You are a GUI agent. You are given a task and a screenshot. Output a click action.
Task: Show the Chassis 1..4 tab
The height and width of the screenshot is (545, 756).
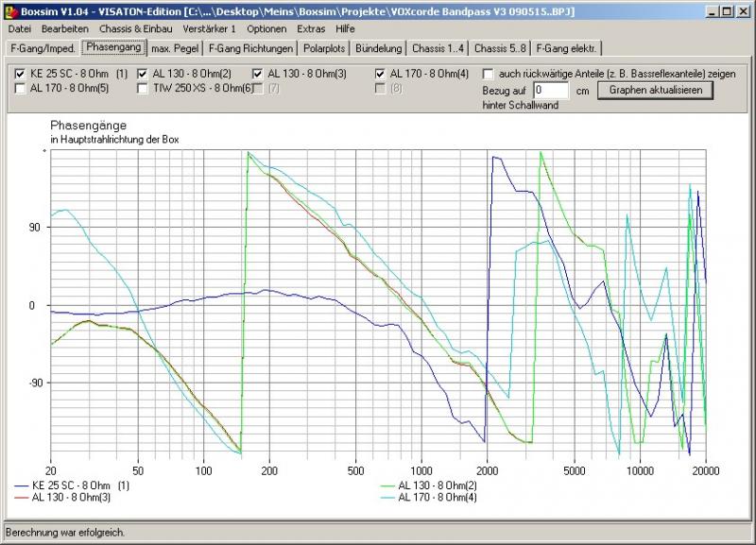(438, 48)
